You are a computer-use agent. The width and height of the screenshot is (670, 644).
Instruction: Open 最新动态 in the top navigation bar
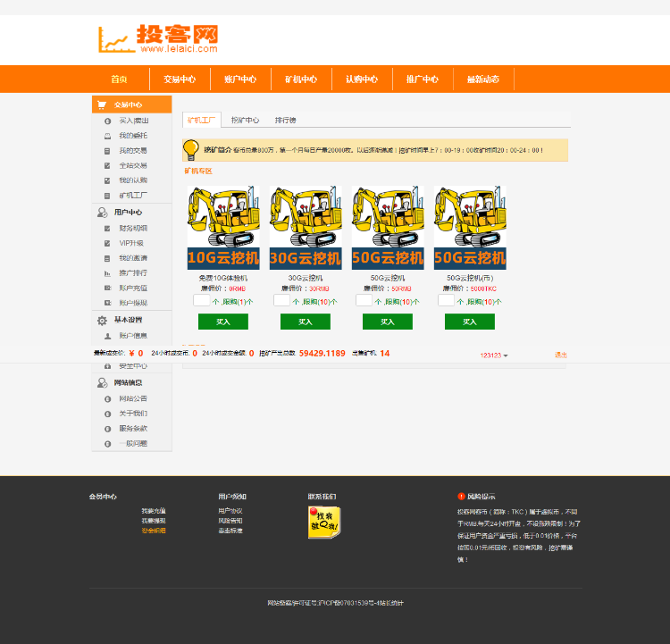483,79
